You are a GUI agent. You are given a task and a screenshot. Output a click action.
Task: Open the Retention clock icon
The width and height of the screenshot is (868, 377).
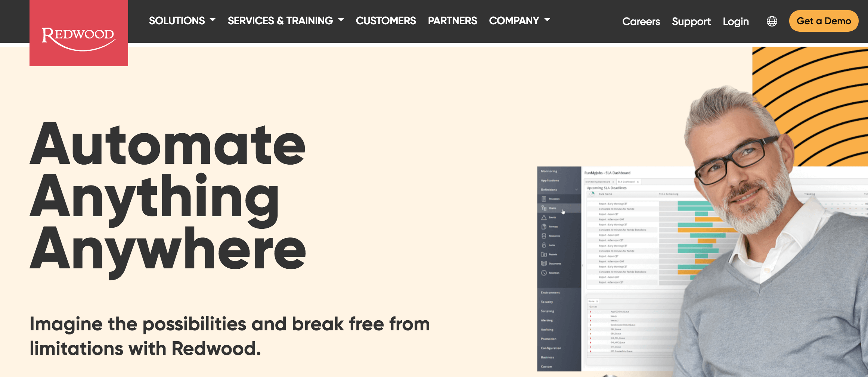544,273
